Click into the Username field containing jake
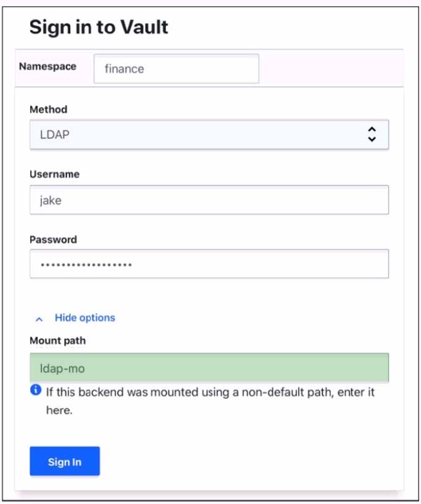 [209, 199]
